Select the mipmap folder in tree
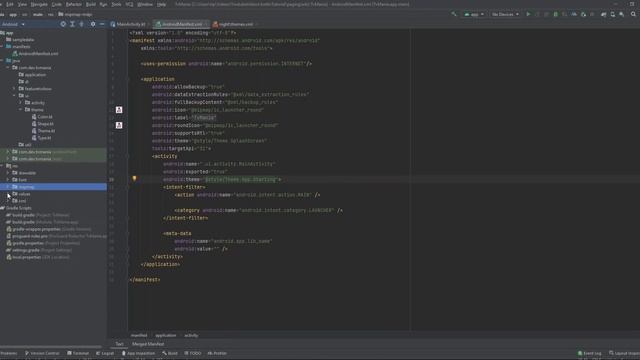The image size is (640, 360). (x=53, y=187)
